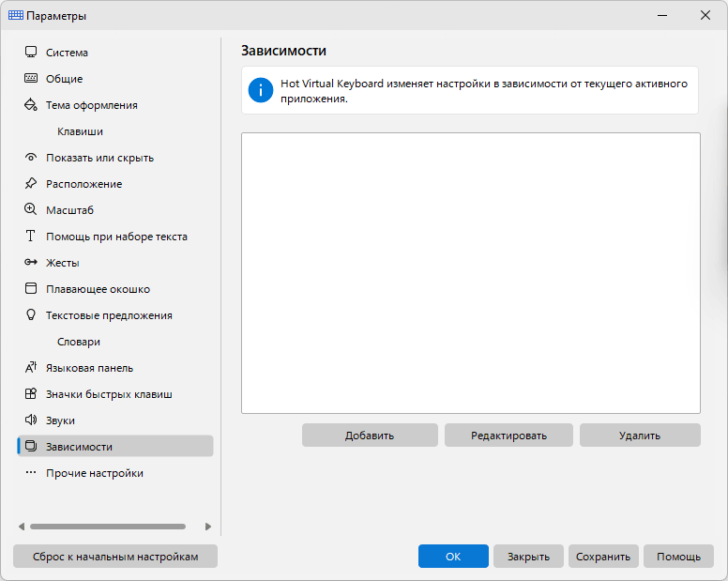This screenshot has width=728, height=581.
Task: Click the sidebar horizontal scrollbar thumb
Action: coord(108,527)
